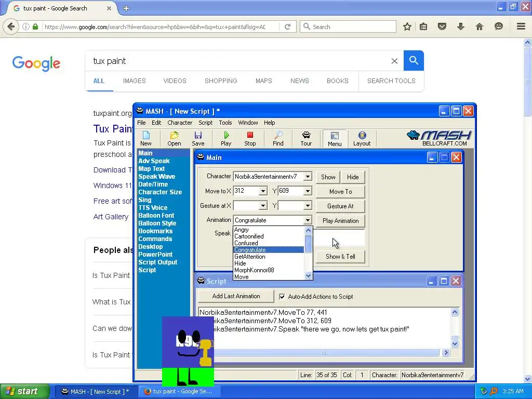Stop the script with the Stop icon
This screenshot has width=532, height=399.
pyautogui.click(x=250, y=138)
